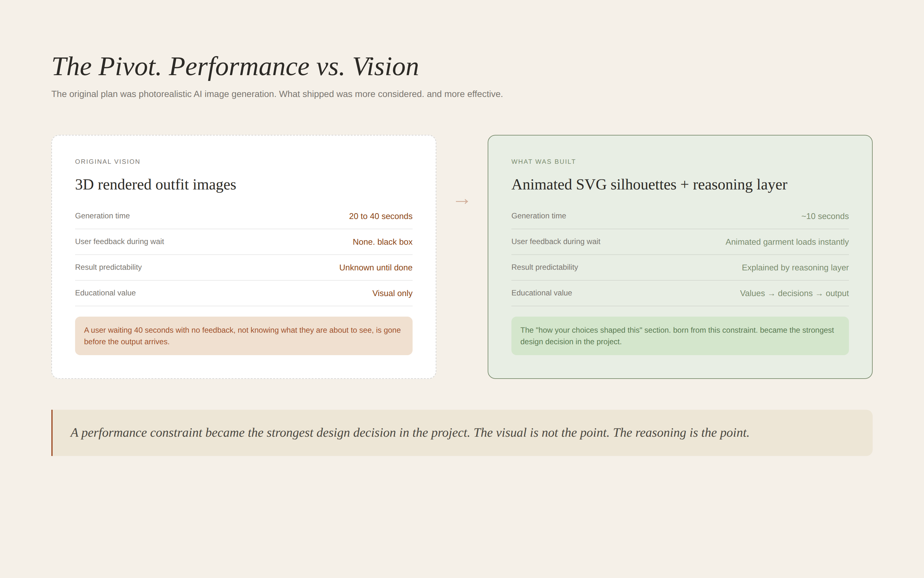Click the 'Visual only' value
The height and width of the screenshot is (578, 924).
pos(392,293)
